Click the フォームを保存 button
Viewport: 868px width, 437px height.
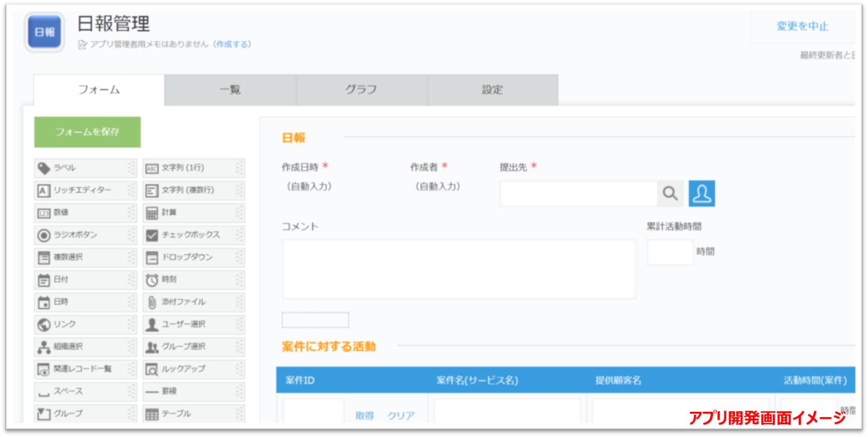tap(87, 132)
